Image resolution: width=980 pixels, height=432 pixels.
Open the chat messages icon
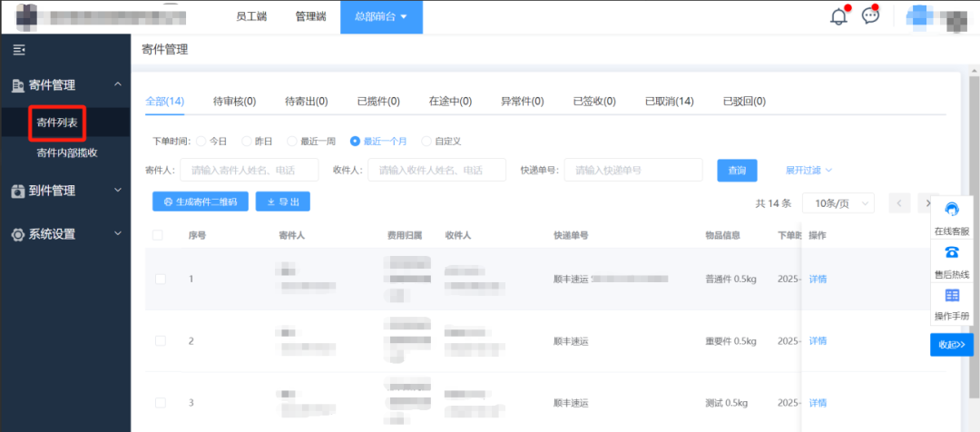pyautogui.click(x=870, y=15)
